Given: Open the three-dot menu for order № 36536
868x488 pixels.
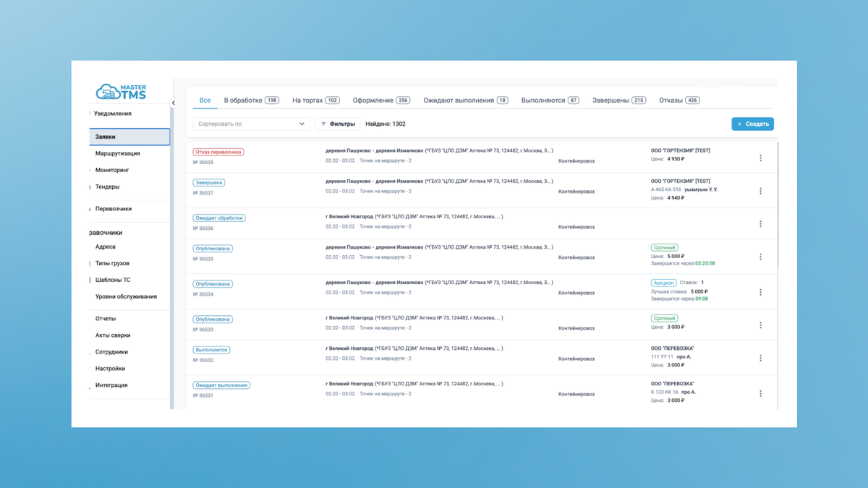Looking at the screenshot, I should tap(760, 224).
